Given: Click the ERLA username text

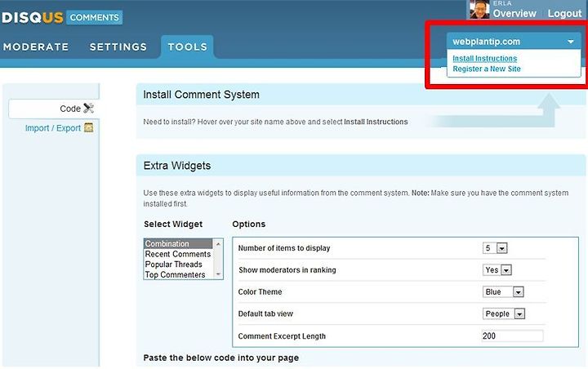Looking at the screenshot, I should click(x=502, y=3).
